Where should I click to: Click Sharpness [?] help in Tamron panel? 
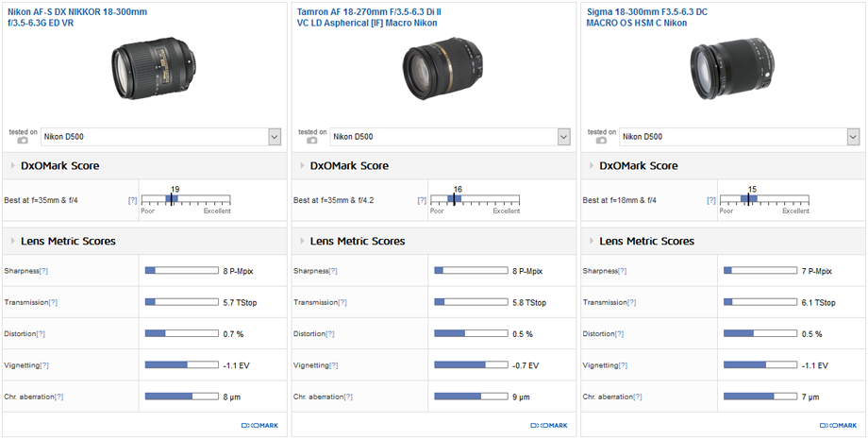[x=333, y=271]
